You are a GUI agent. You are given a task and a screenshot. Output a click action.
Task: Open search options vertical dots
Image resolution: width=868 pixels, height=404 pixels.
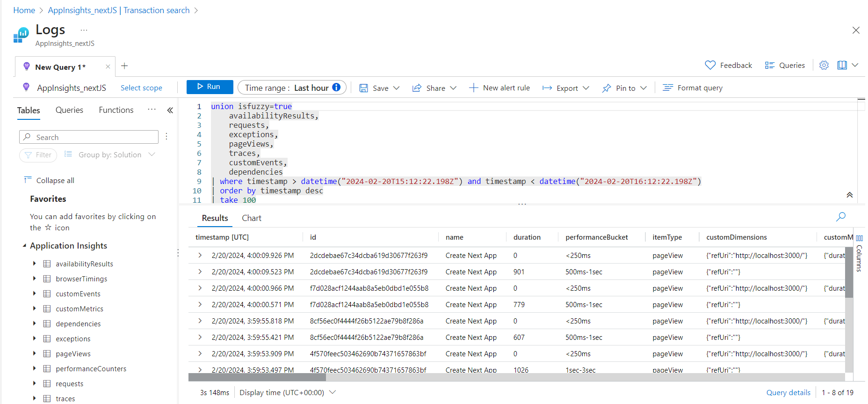click(x=166, y=136)
